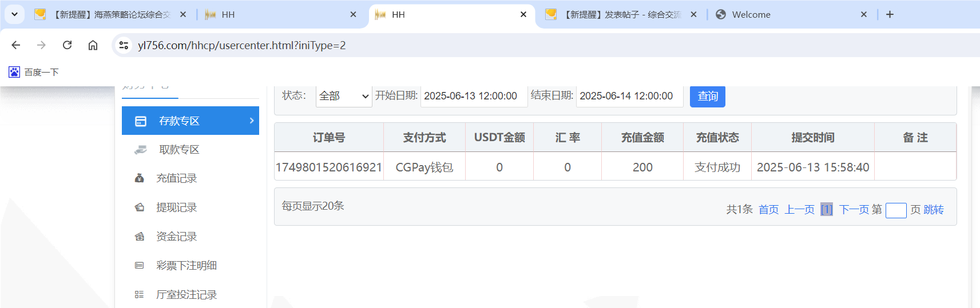Click the page number jump input box
980x308 pixels.
coord(896,211)
